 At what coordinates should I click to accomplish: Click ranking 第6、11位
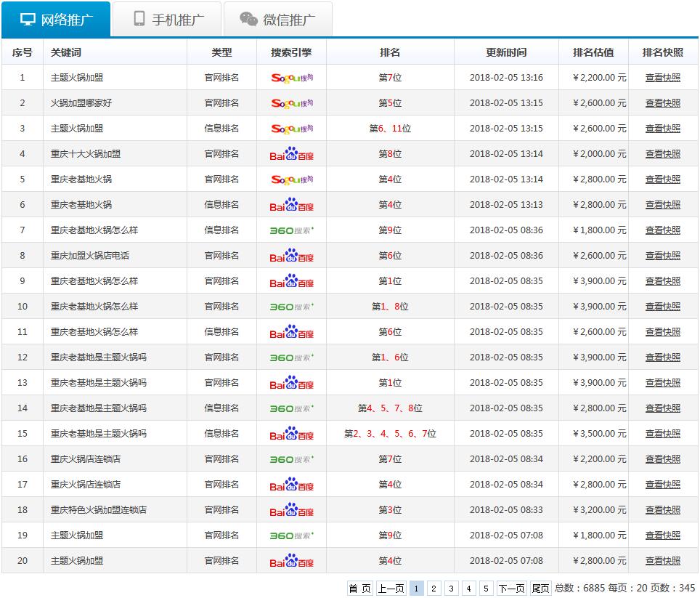(x=390, y=129)
